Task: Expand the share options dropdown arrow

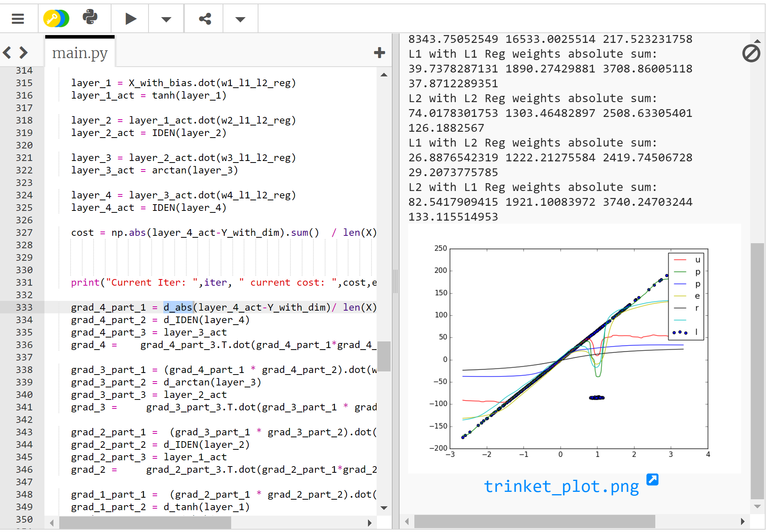Action: [x=241, y=19]
